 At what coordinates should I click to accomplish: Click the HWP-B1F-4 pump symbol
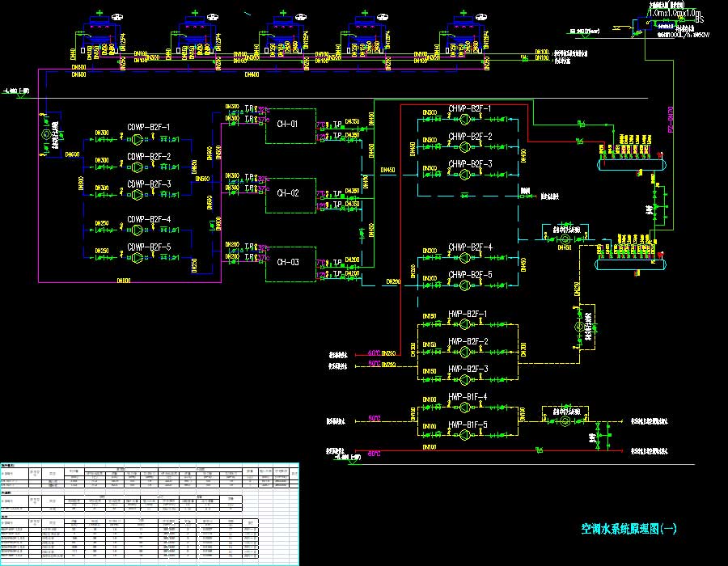(465, 408)
